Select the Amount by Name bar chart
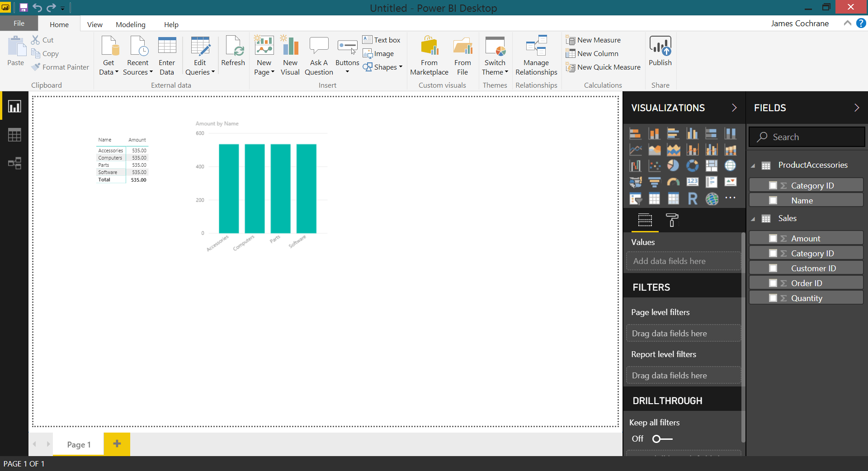This screenshot has height=471, width=868. click(x=261, y=185)
